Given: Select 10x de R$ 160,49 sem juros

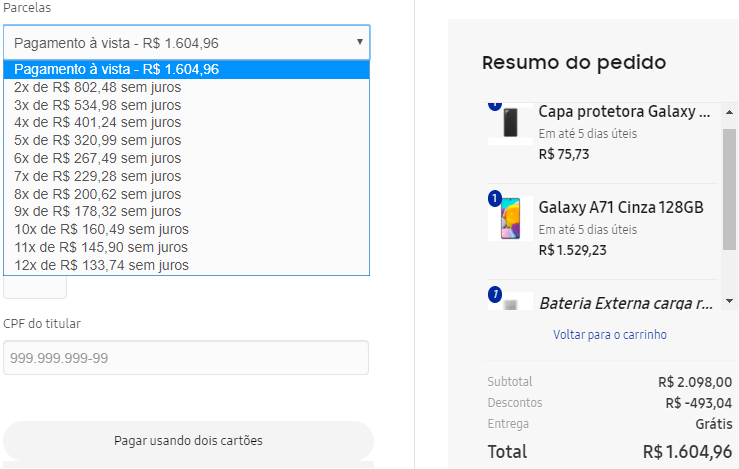Looking at the screenshot, I should click(x=101, y=229).
